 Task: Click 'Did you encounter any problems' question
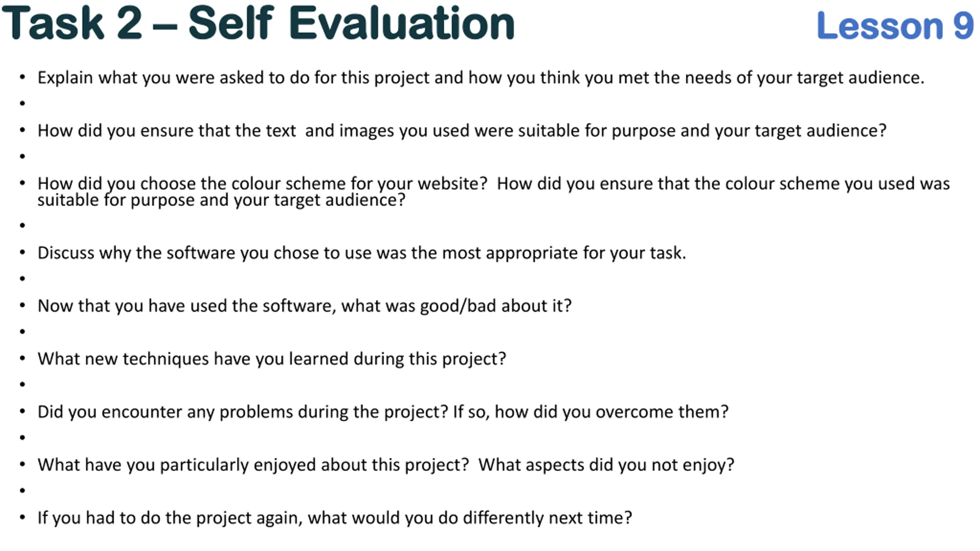click(383, 412)
